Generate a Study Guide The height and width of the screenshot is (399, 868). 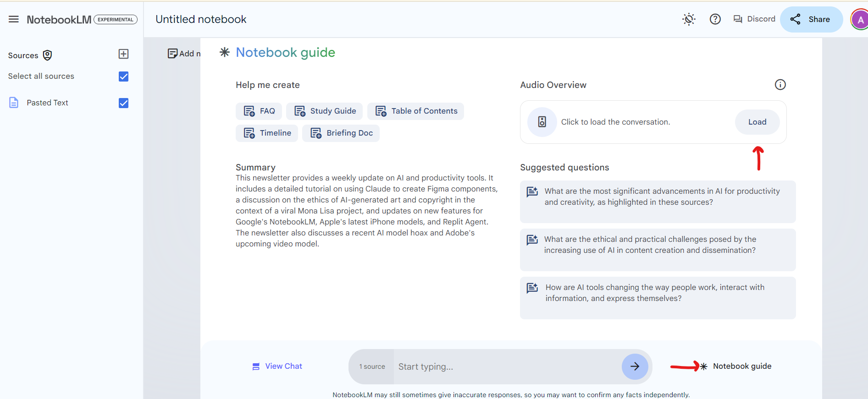(x=325, y=111)
